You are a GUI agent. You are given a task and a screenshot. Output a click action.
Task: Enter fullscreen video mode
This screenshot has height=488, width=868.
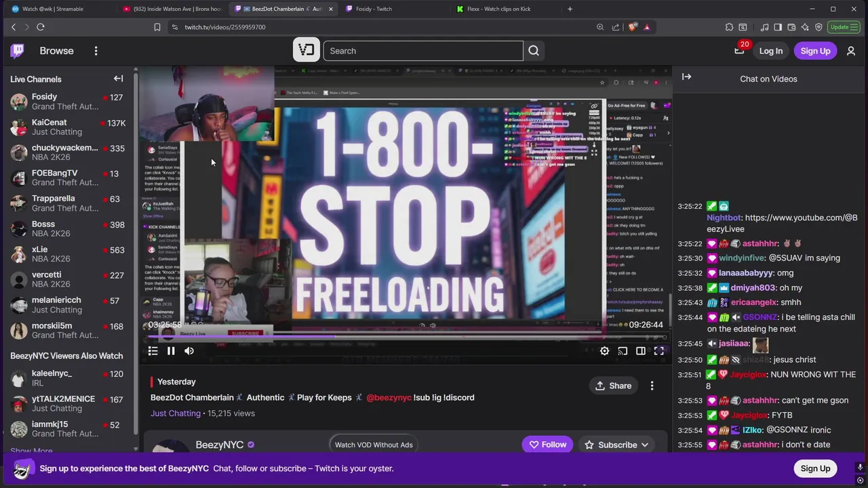click(658, 350)
